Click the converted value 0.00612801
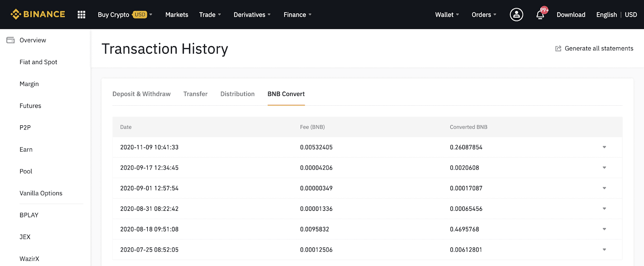Image resolution: width=644 pixels, height=266 pixels. (466, 250)
